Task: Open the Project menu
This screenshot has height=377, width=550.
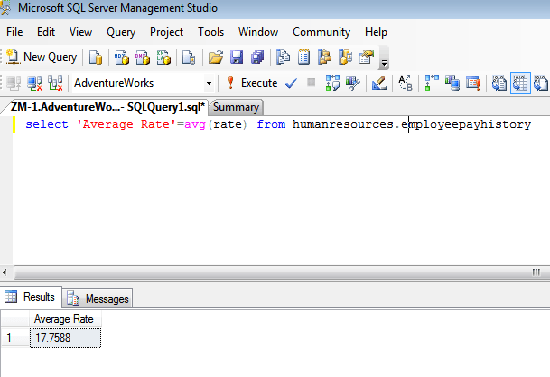Action: pyautogui.click(x=166, y=32)
